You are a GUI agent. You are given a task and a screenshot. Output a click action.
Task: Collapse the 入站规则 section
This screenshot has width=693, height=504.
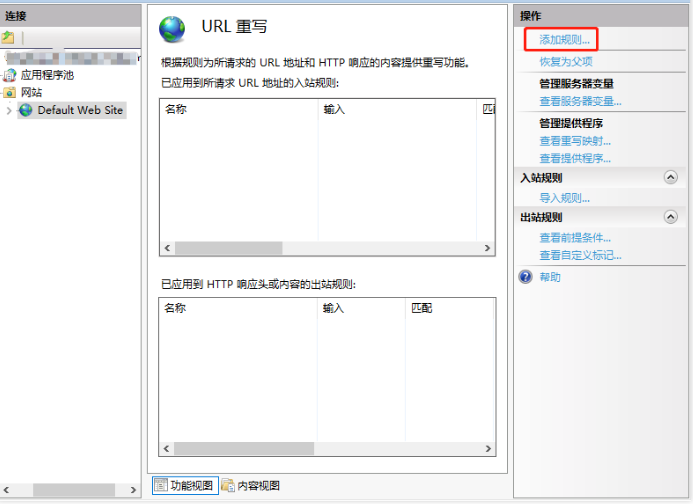(x=670, y=177)
